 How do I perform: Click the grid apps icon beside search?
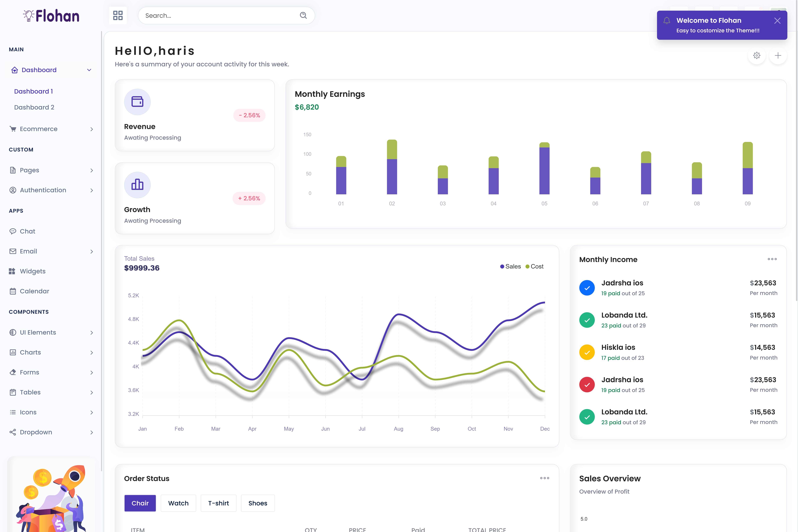118,15
